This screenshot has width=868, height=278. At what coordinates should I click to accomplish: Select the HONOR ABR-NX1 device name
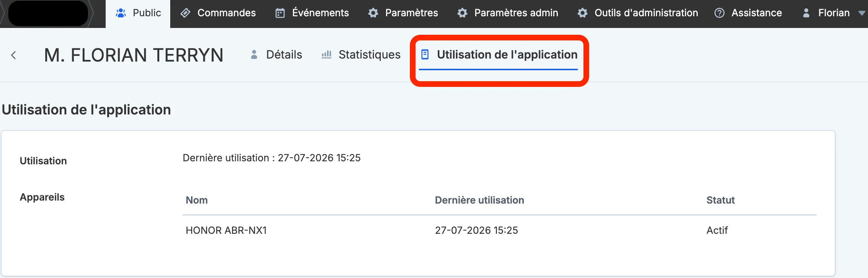click(226, 230)
